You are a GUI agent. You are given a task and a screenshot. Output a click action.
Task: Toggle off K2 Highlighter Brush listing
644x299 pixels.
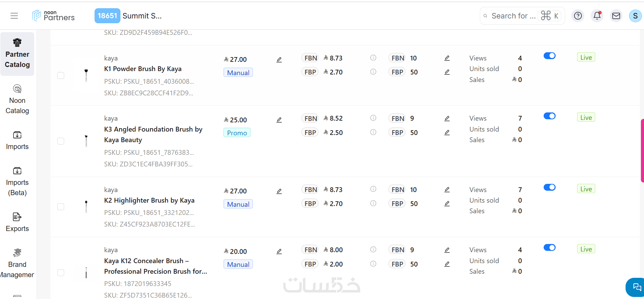point(549,187)
